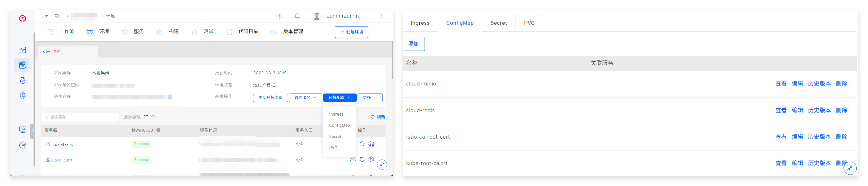Expand the 更多 dropdown button
868x186 pixels.
click(x=370, y=98)
